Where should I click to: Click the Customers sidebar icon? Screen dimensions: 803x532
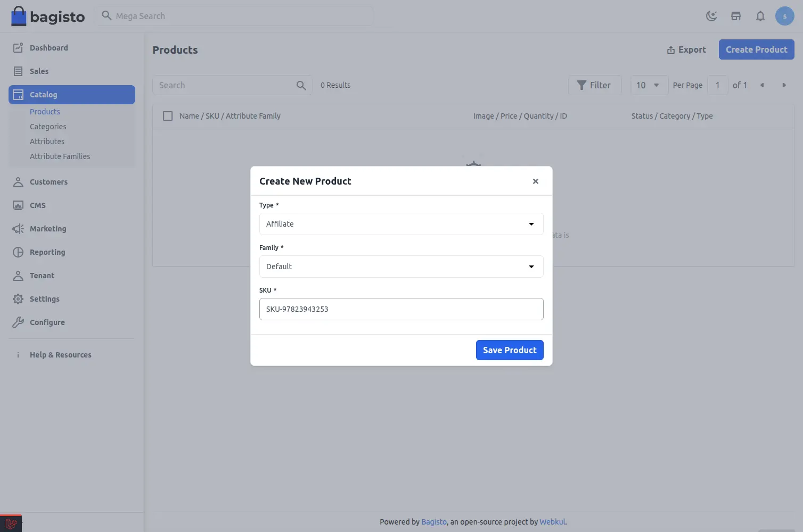tap(18, 182)
